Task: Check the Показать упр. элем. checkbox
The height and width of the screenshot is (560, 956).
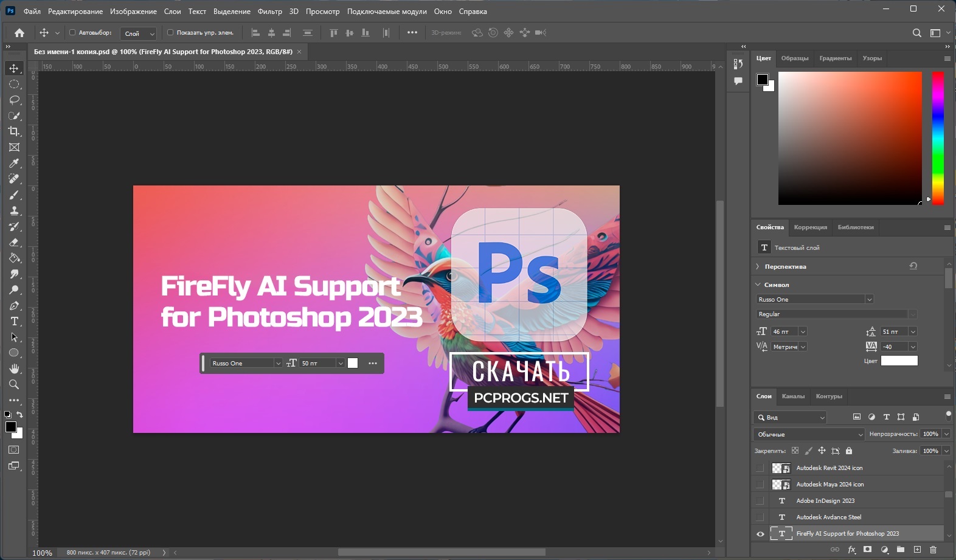Action: pos(170,33)
